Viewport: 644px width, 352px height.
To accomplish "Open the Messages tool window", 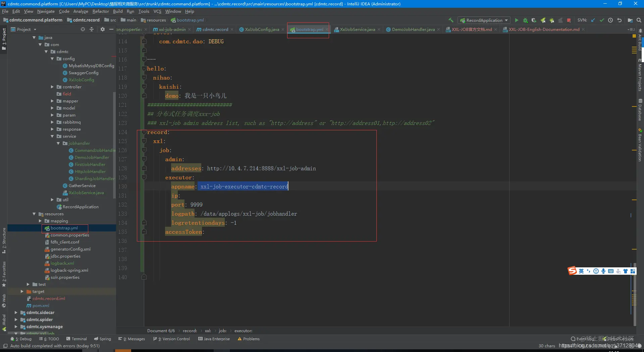I will (x=131, y=339).
